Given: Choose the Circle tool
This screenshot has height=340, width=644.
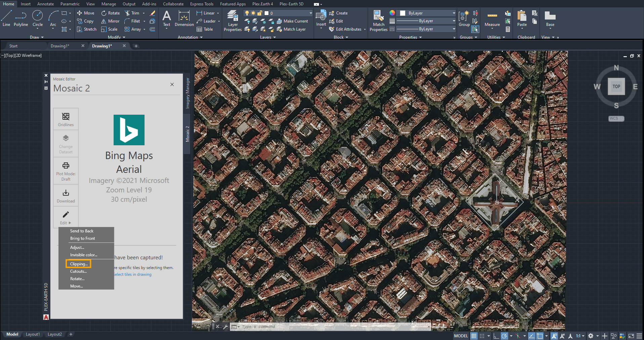Looking at the screenshot, I should [38, 18].
